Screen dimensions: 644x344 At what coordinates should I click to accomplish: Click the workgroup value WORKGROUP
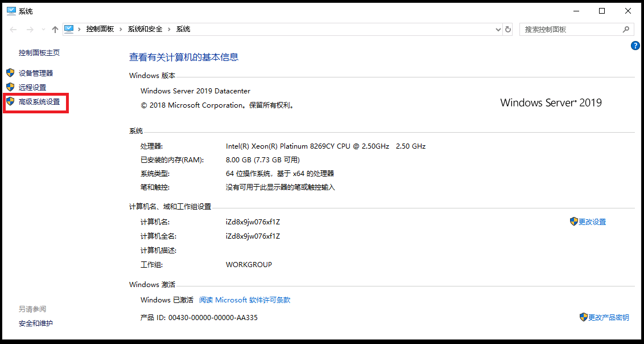click(x=249, y=265)
